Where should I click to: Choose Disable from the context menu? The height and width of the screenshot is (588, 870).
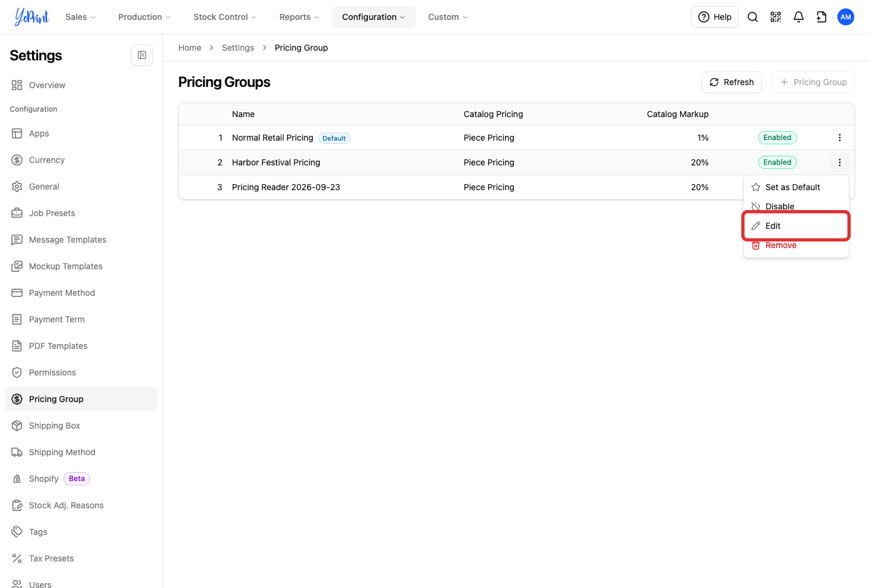[796, 206]
